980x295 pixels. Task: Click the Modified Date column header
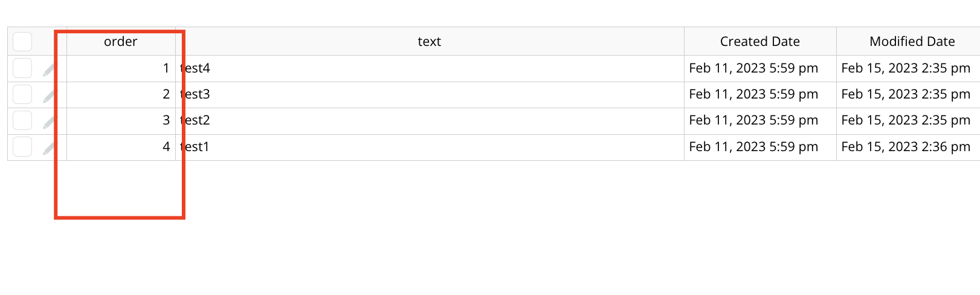pyautogui.click(x=909, y=42)
